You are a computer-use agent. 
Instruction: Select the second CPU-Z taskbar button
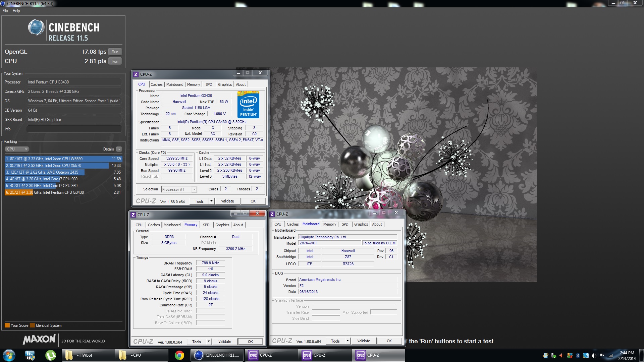point(325,355)
